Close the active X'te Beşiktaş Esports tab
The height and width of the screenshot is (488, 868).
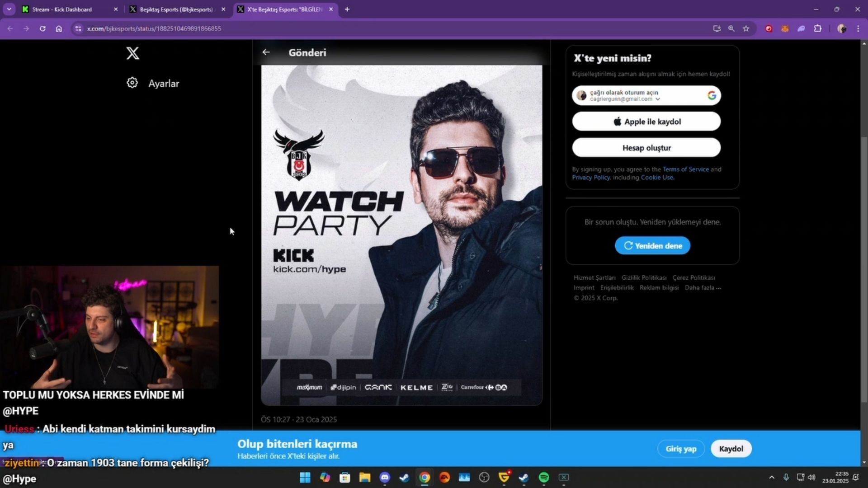tap(331, 9)
